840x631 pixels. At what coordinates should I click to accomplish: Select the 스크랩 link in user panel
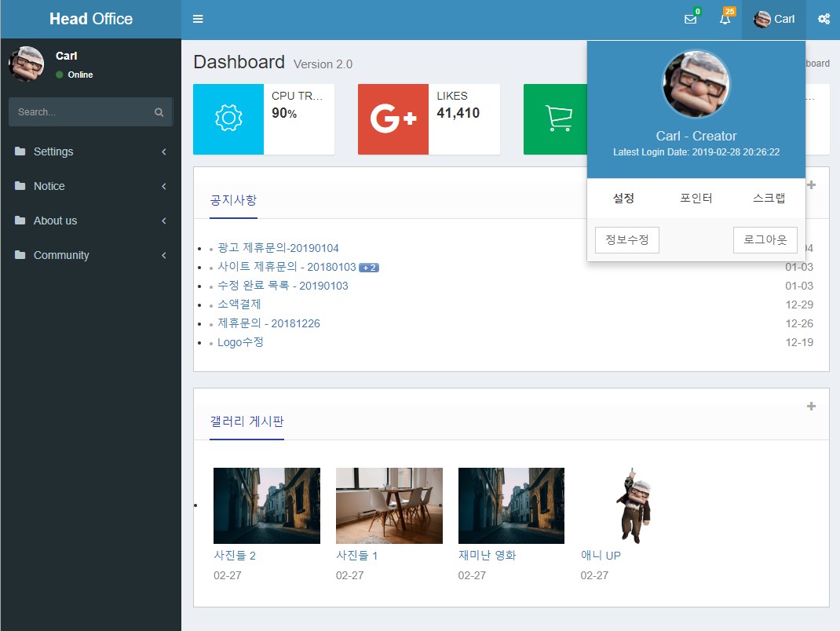[769, 199]
